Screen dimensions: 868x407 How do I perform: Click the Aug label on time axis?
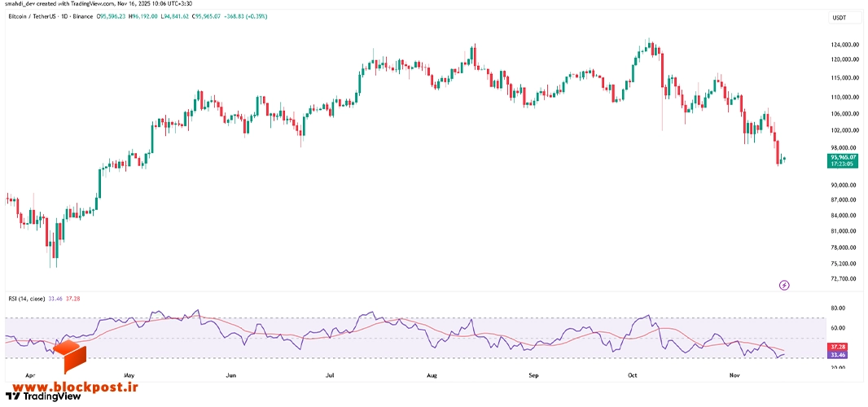click(432, 375)
